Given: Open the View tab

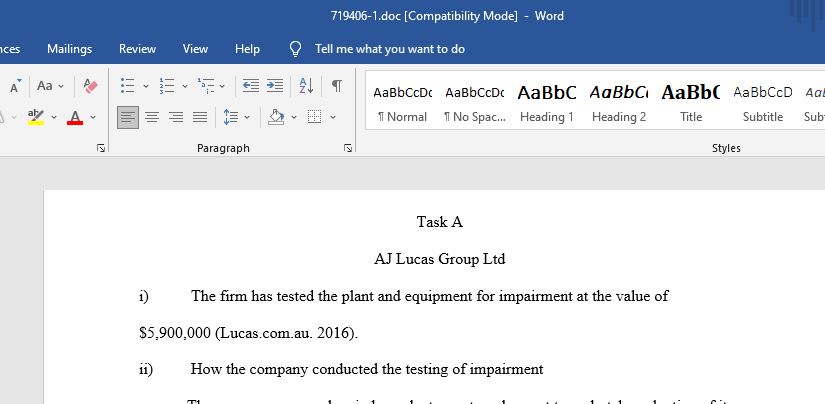Looking at the screenshot, I should [195, 49].
